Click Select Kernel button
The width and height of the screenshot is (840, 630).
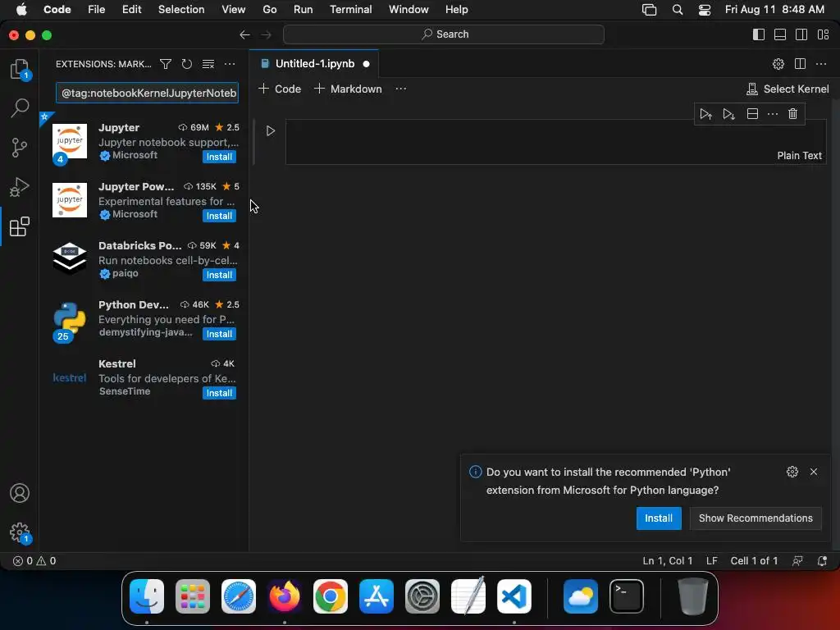pyautogui.click(x=787, y=89)
